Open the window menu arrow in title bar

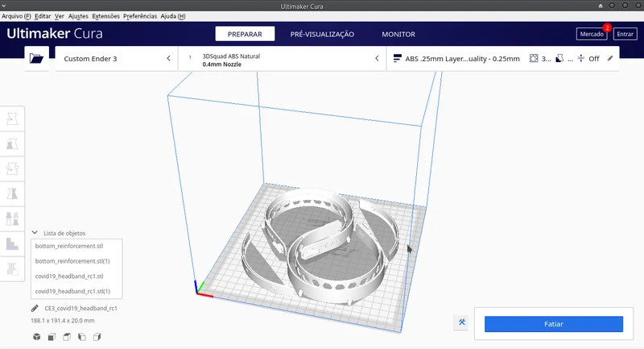tap(4, 6)
